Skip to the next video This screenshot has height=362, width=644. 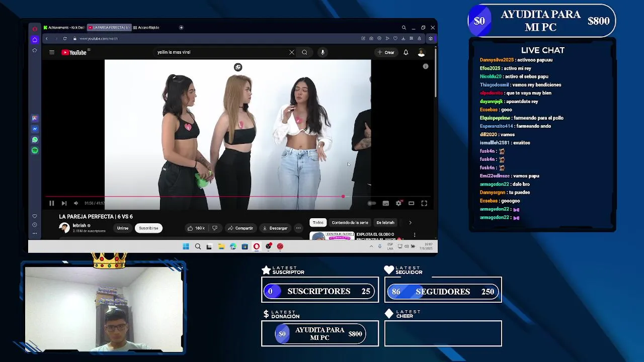64,203
